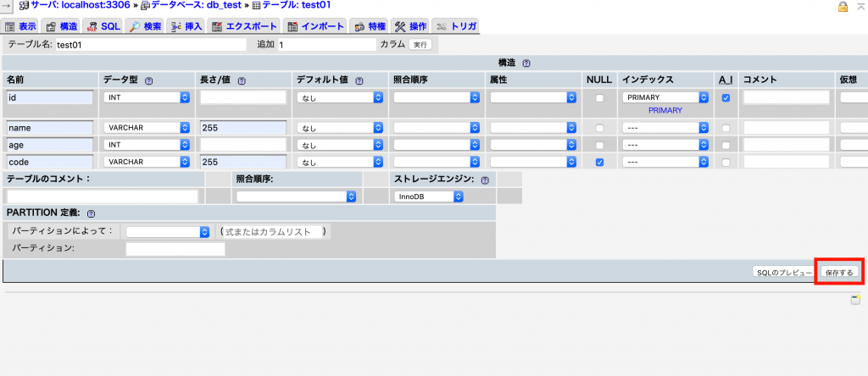868x376 pixels.
Task: Click the help icon beside データ型
Action: click(149, 80)
